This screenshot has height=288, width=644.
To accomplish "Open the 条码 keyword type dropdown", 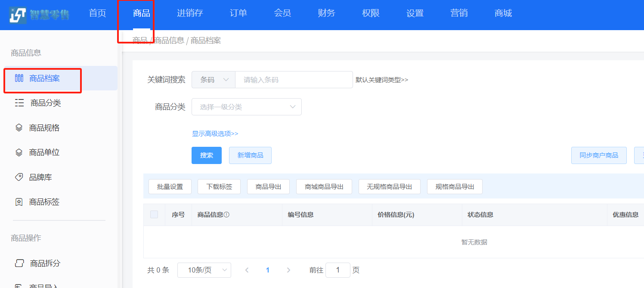I will point(214,80).
